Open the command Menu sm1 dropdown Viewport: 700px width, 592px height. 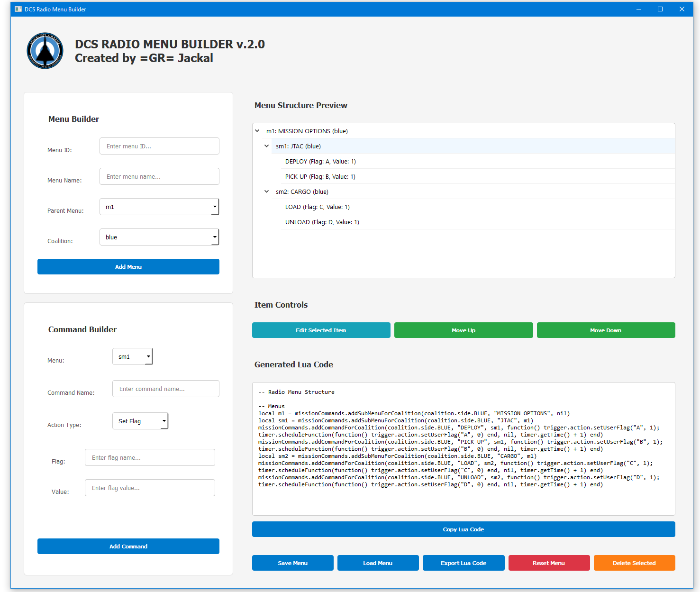133,356
